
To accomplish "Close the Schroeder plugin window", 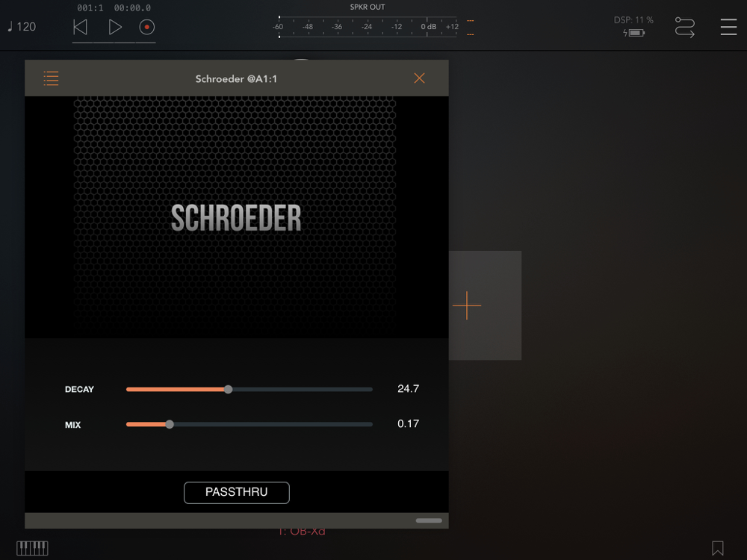I will tap(419, 78).
